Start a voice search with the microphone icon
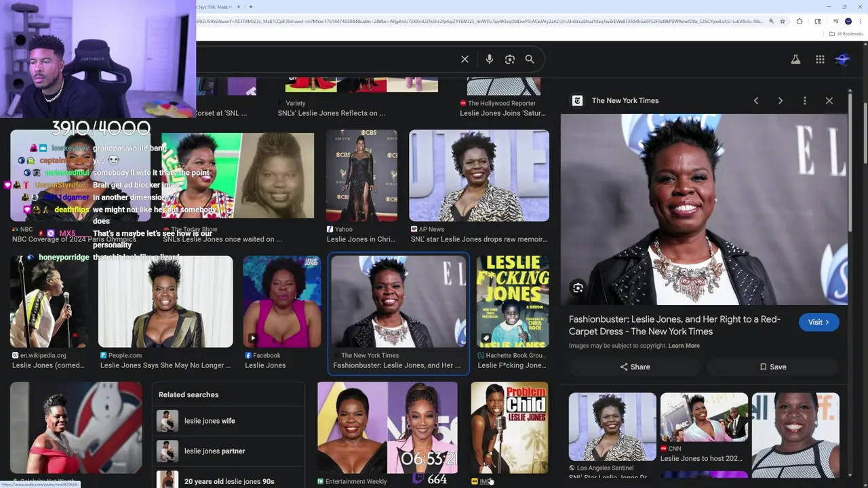 click(x=489, y=60)
